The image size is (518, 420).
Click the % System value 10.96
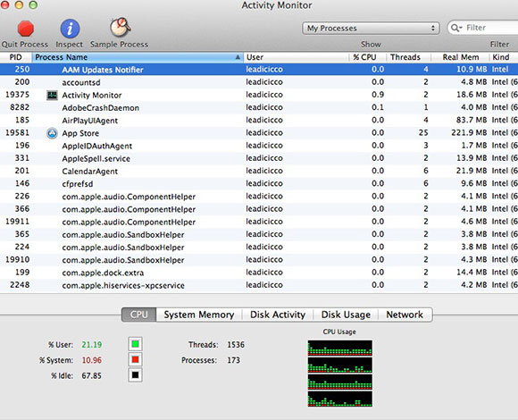[x=91, y=360]
